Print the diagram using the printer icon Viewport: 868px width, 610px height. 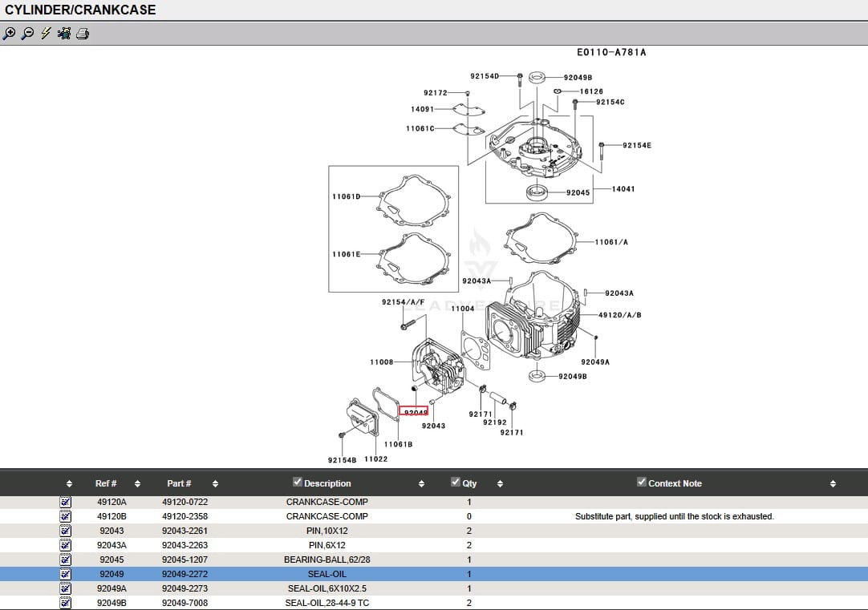83,34
